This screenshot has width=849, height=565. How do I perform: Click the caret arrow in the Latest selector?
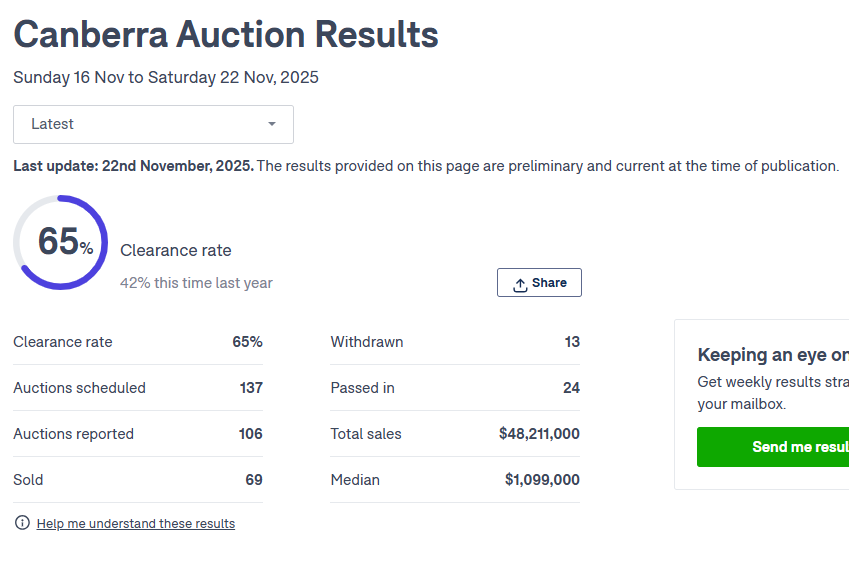tap(272, 124)
